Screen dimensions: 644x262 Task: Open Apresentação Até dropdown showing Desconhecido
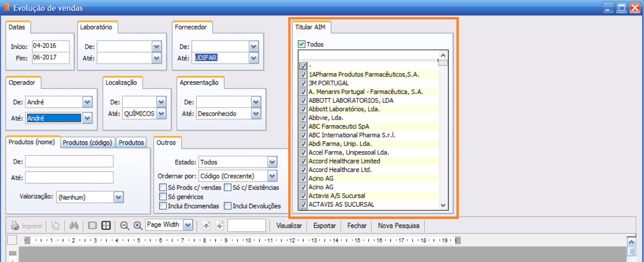point(255,114)
